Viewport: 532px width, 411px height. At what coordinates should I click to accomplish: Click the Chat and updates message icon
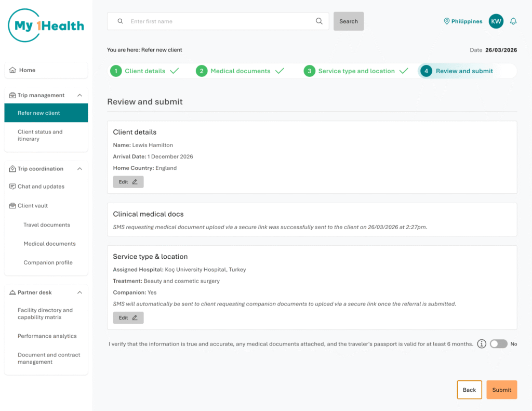(12, 187)
